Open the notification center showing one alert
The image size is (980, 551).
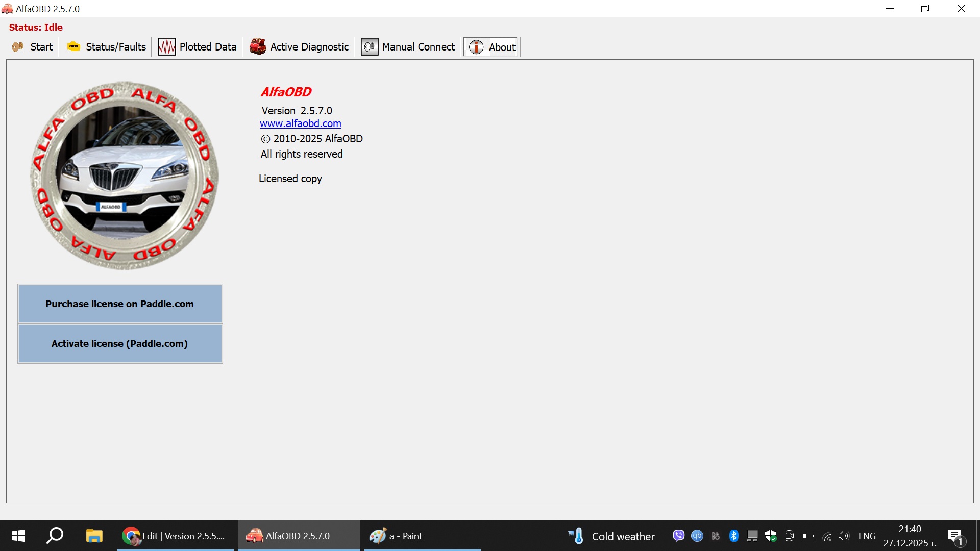click(x=955, y=536)
